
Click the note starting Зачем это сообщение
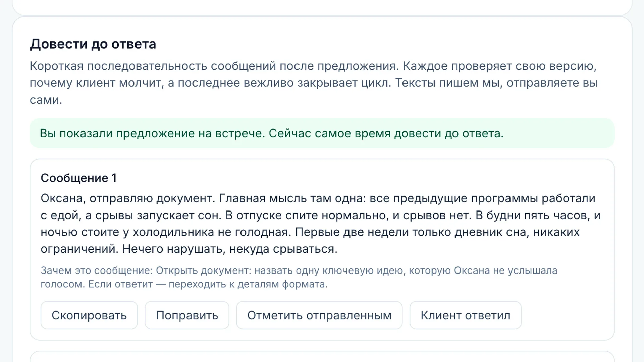click(x=299, y=277)
